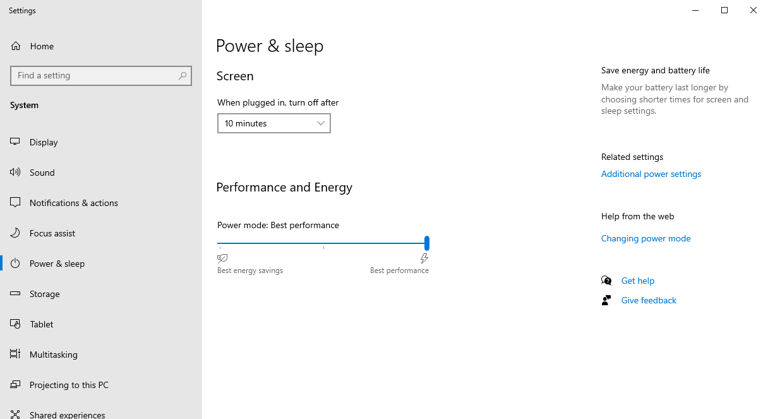Click the power mode slider thumb
The width and height of the screenshot is (768, 419).
point(427,243)
